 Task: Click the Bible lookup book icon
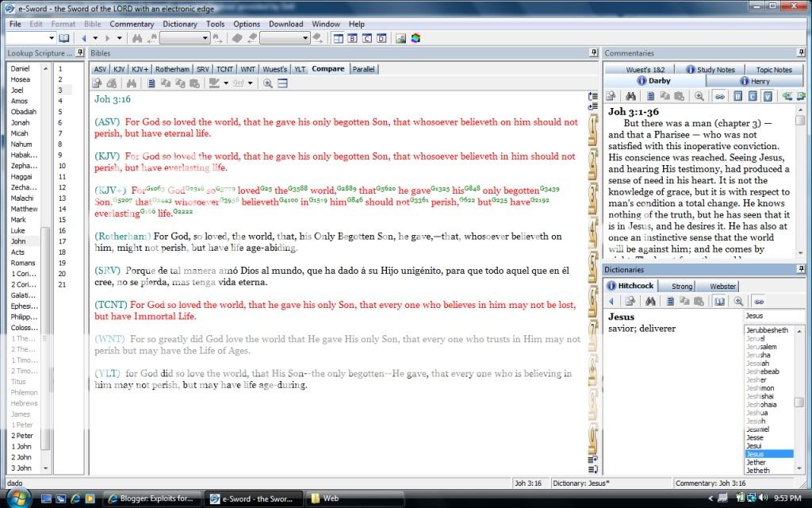point(64,38)
